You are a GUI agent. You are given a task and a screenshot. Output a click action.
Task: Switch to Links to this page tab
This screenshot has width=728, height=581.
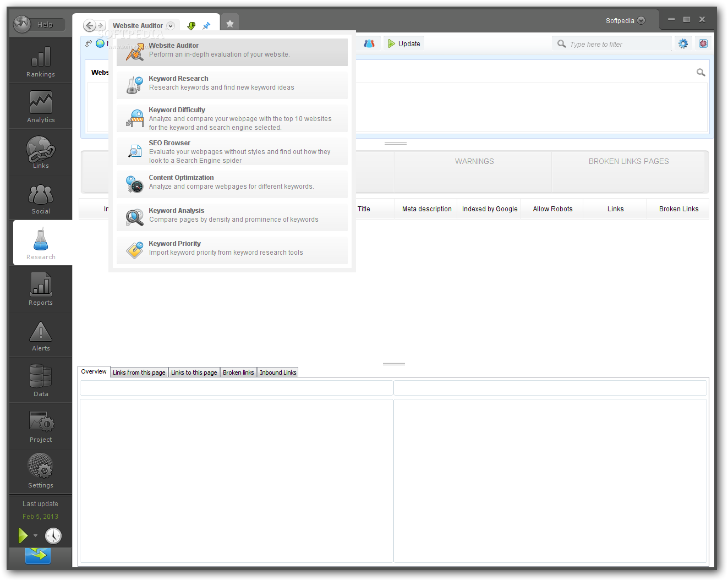click(194, 372)
